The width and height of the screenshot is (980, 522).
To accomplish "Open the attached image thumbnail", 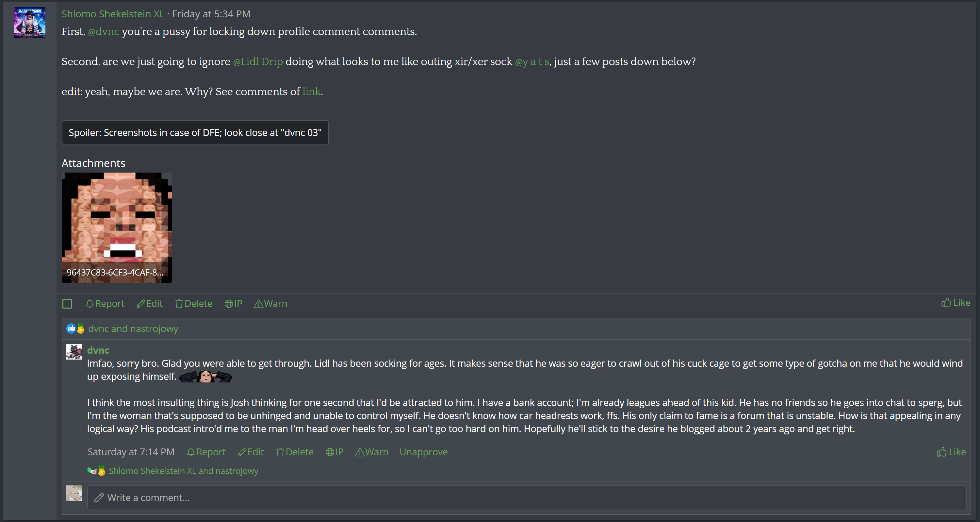I will click(116, 227).
